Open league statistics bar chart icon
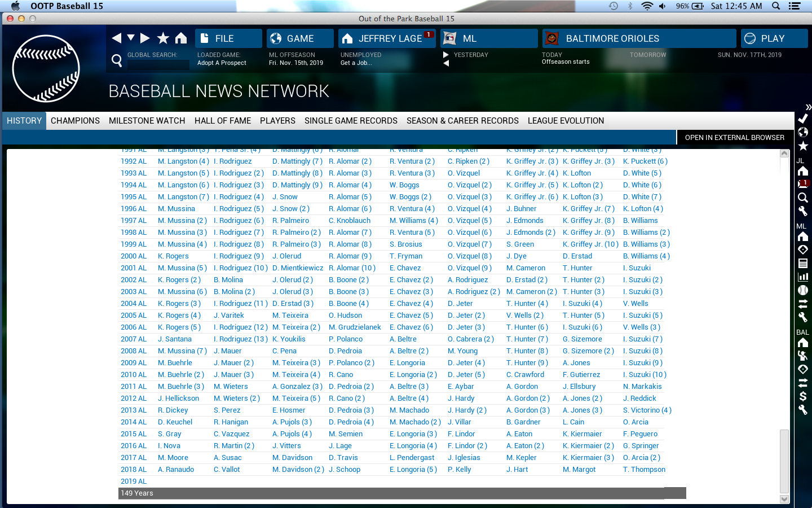 coord(803,277)
